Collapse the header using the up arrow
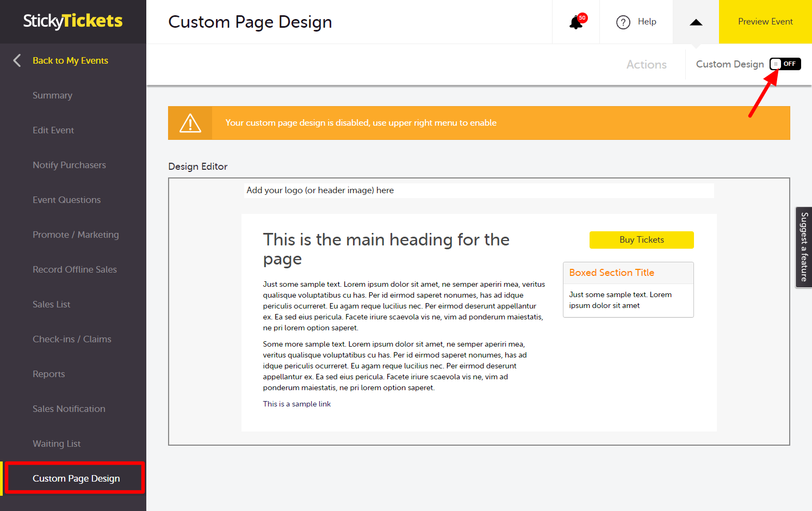812x511 pixels. pos(696,22)
